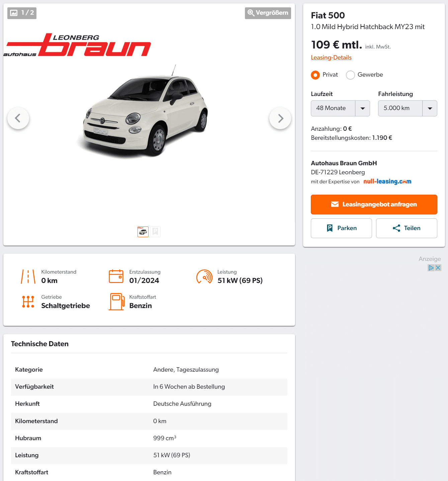Click the Kraftstoffart fuel pump icon
The width and height of the screenshot is (448, 481).
pos(116,302)
